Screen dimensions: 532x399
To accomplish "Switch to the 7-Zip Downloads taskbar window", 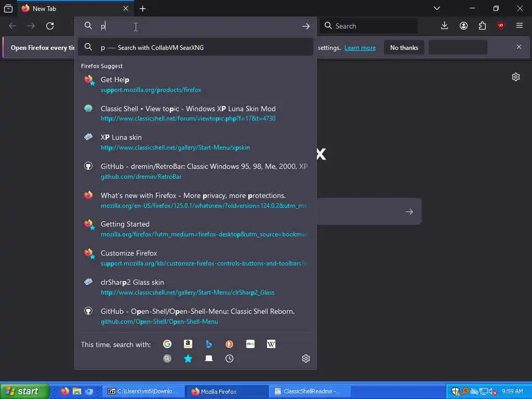I will [143, 391].
